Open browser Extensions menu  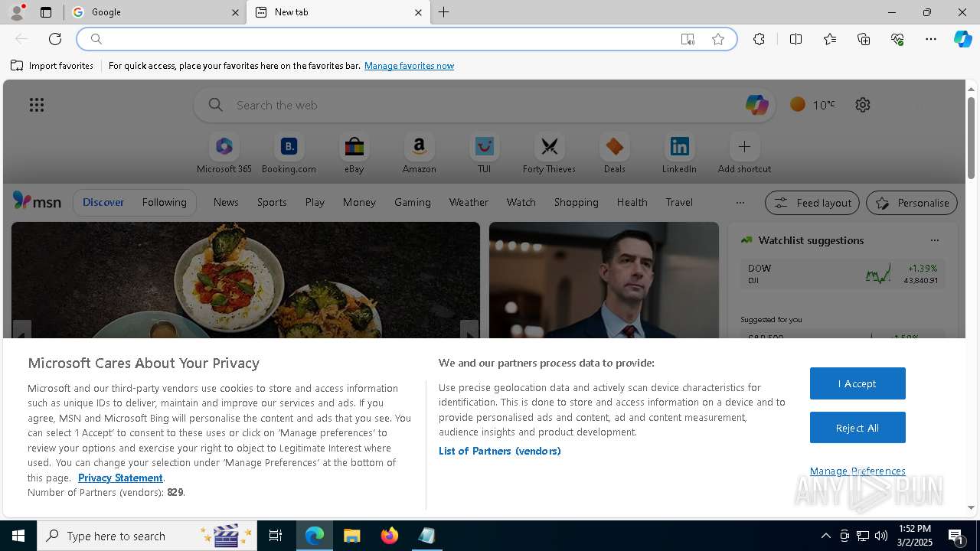tap(759, 39)
